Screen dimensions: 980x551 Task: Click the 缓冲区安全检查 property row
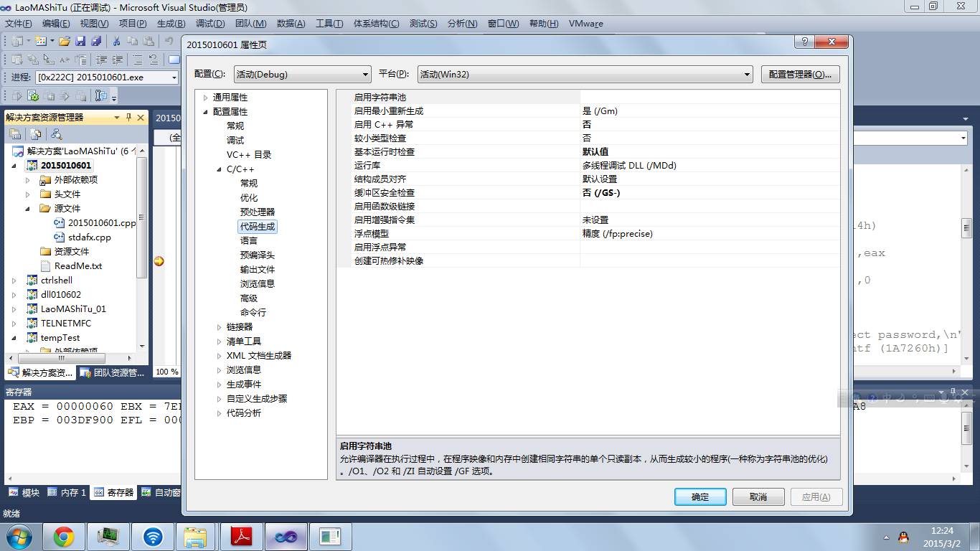click(x=588, y=193)
